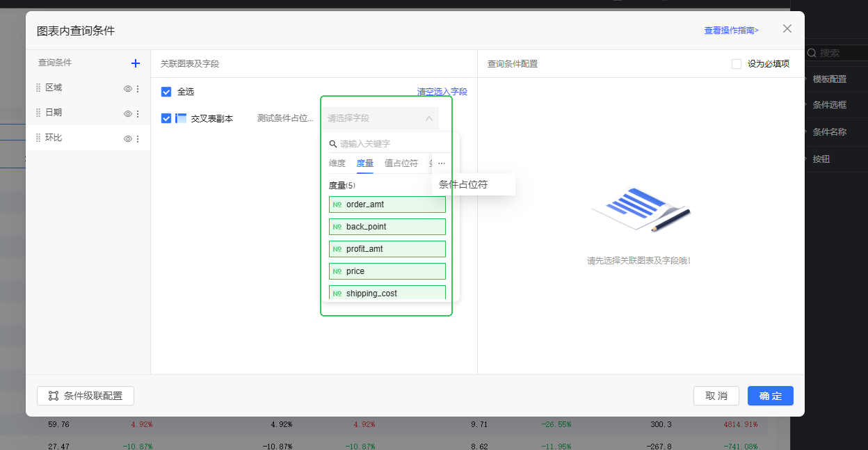Click the number icon beside shipping_cost
The height and width of the screenshot is (450, 868).
(337, 294)
